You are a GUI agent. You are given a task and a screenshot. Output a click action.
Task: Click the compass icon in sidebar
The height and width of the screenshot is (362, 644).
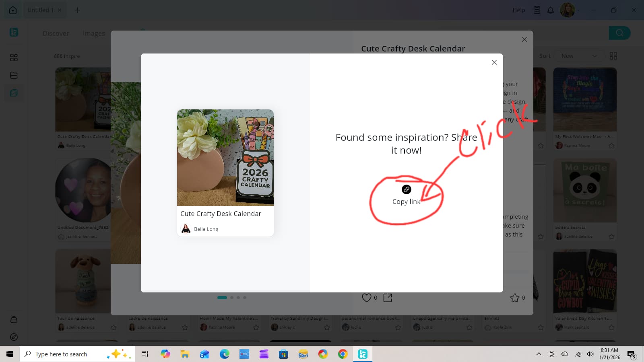pyautogui.click(x=14, y=337)
